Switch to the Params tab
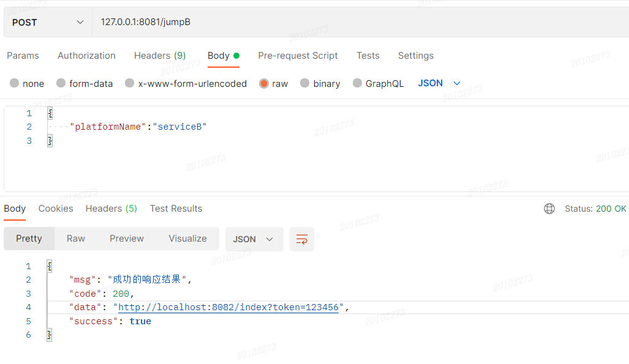 click(x=23, y=56)
